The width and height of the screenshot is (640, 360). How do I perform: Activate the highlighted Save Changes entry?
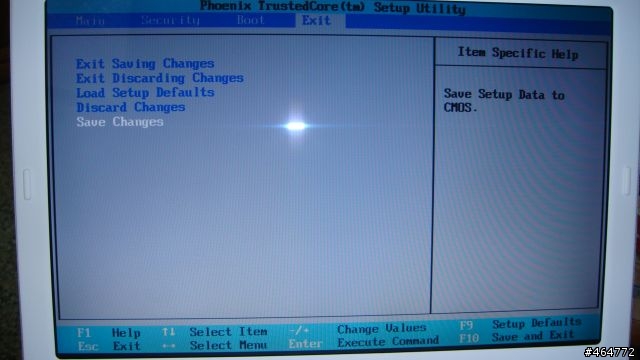(x=120, y=122)
